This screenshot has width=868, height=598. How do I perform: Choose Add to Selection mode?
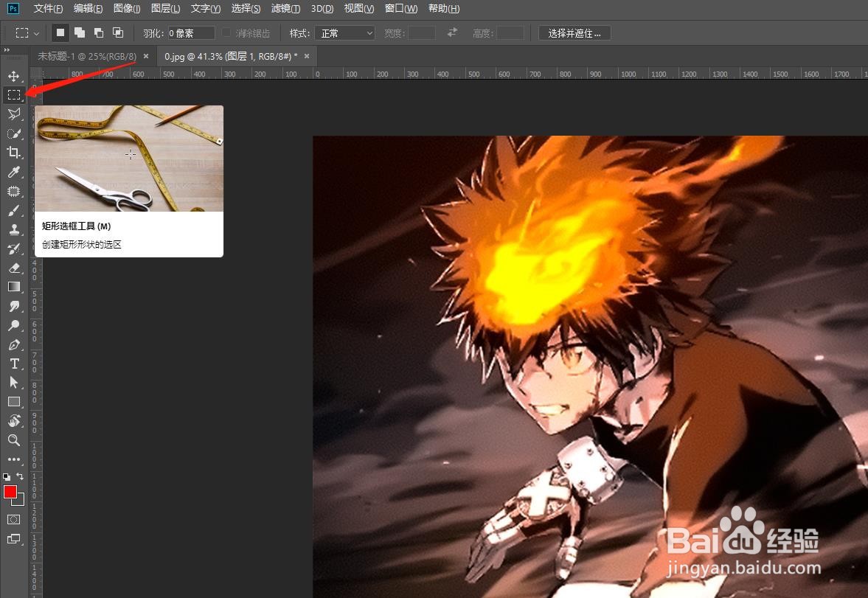tap(80, 32)
